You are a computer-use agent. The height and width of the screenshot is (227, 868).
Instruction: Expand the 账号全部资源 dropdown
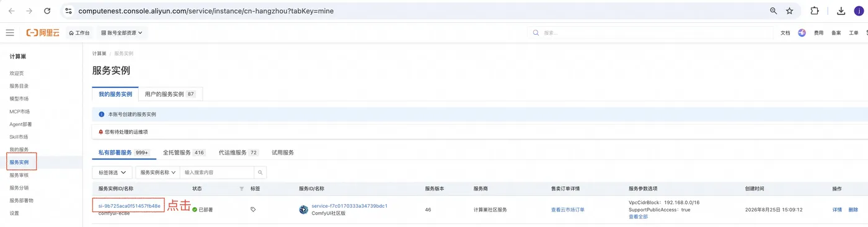pyautogui.click(x=122, y=32)
